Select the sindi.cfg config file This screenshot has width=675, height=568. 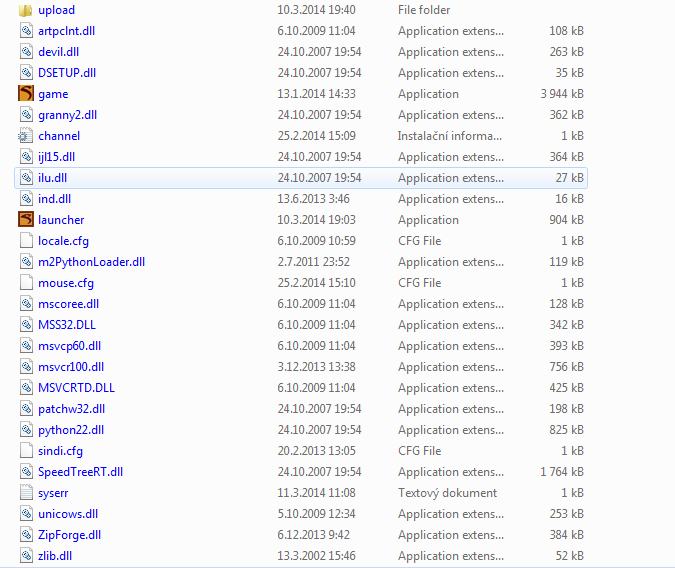coord(60,451)
